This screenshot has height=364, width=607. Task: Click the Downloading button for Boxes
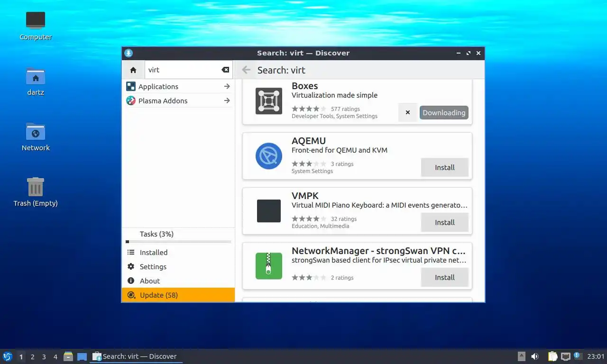tap(444, 113)
